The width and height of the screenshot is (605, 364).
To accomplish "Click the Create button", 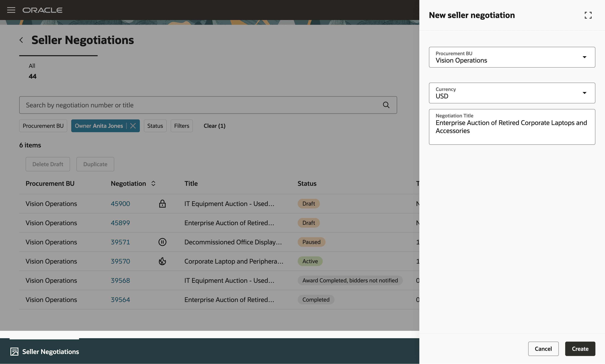I will click(x=580, y=349).
